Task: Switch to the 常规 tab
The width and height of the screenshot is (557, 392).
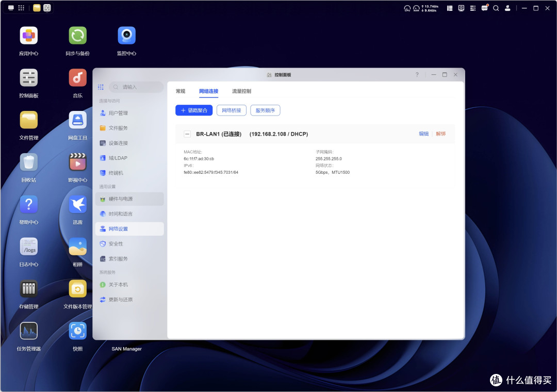Action: [181, 91]
